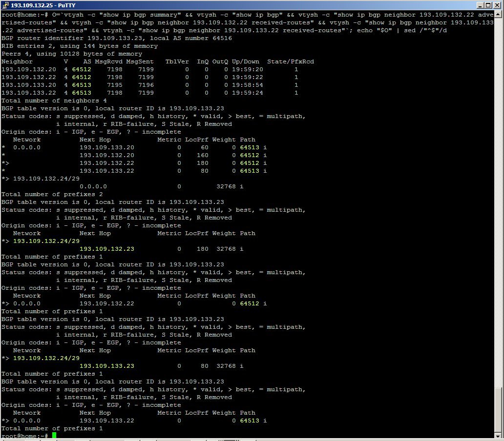Select neighbor 193.109.132.20 in summary table

click(29, 69)
